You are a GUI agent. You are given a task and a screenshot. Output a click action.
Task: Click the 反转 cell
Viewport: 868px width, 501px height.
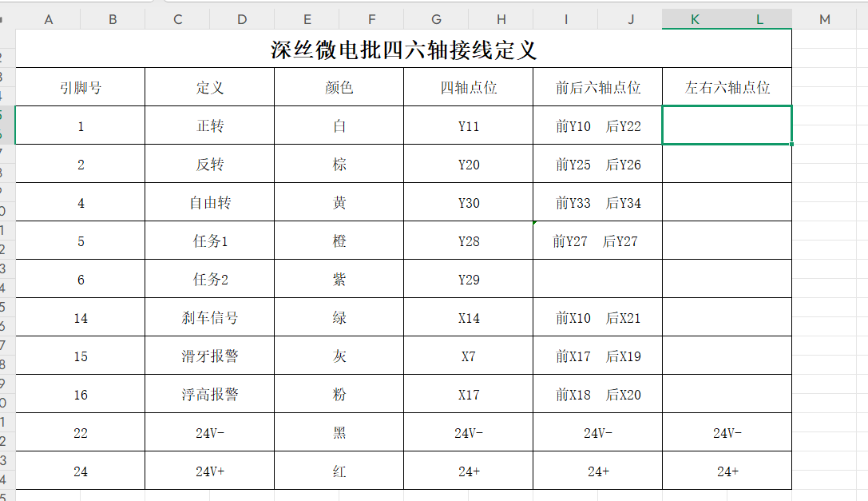(210, 164)
